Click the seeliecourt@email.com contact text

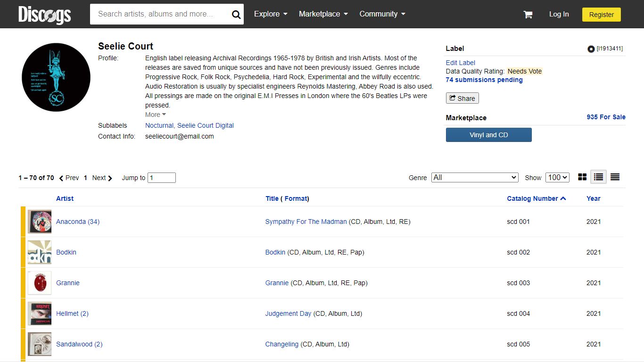[180, 136]
